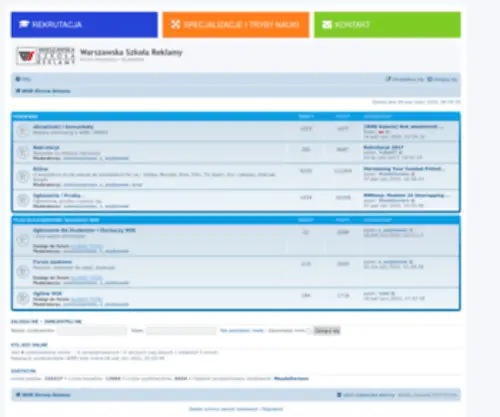Screen dimensions: 500x417
Task: Open the Zaloguj się link in navbar
Action: pos(445,79)
